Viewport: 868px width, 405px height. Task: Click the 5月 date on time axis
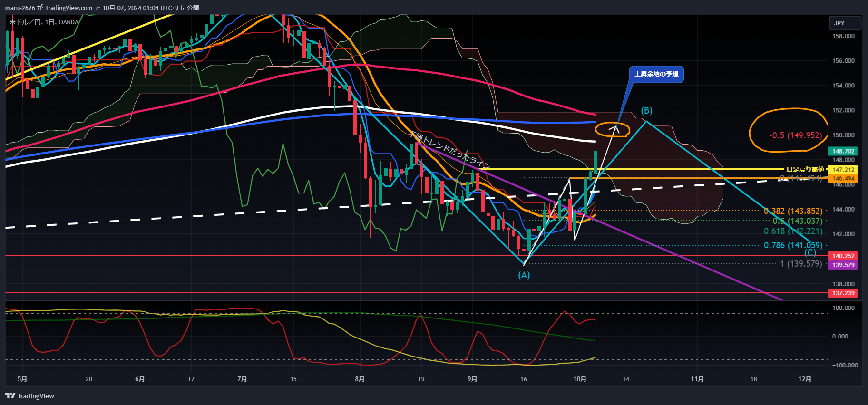point(22,379)
